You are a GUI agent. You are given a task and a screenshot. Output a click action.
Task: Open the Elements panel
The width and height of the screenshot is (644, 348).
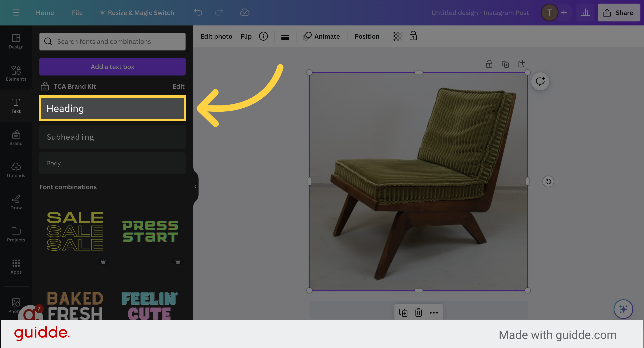16,74
